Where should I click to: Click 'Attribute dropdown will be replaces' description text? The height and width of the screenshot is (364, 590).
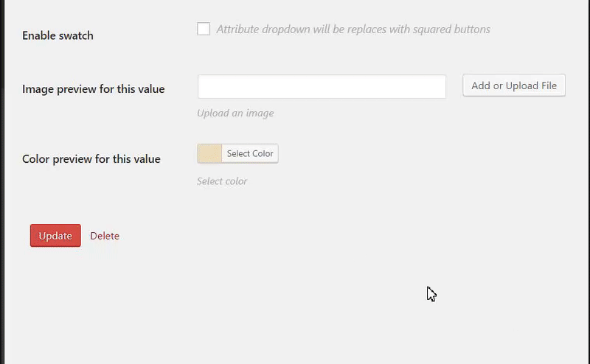coord(295,29)
